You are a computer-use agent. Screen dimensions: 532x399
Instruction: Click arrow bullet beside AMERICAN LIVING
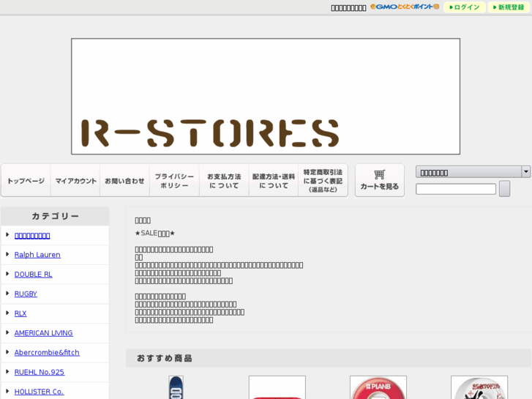click(x=7, y=332)
